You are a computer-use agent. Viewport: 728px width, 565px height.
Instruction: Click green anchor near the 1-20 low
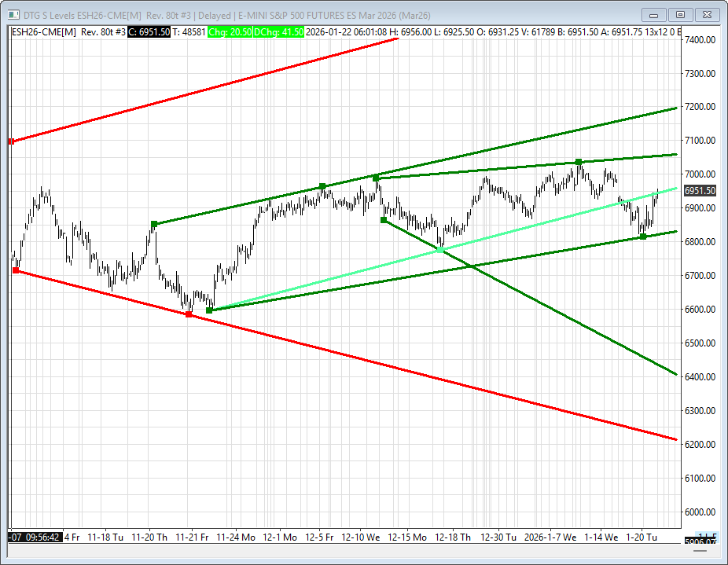(x=643, y=236)
